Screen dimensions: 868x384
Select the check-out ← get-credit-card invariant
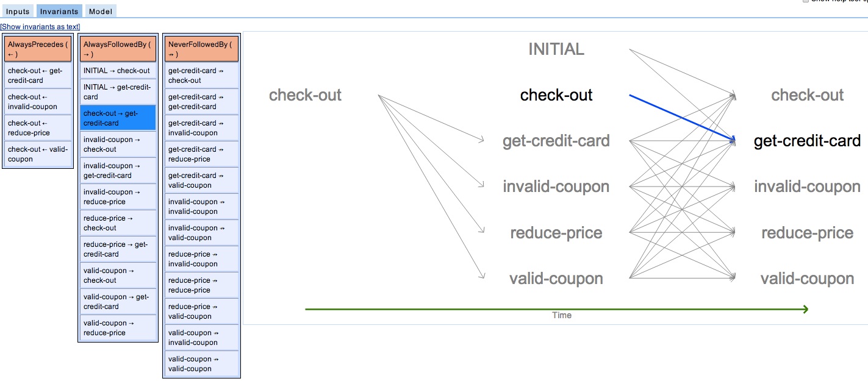click(38, 76)
